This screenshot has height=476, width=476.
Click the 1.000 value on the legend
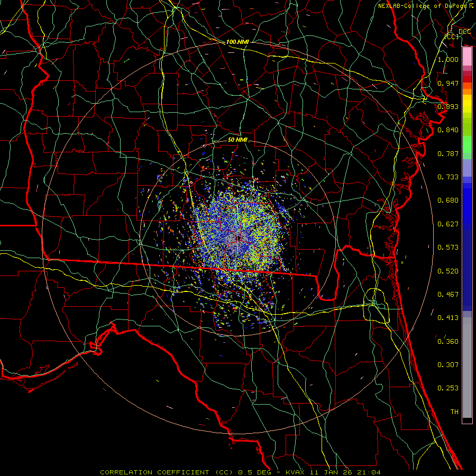click(x=448, y=59)
